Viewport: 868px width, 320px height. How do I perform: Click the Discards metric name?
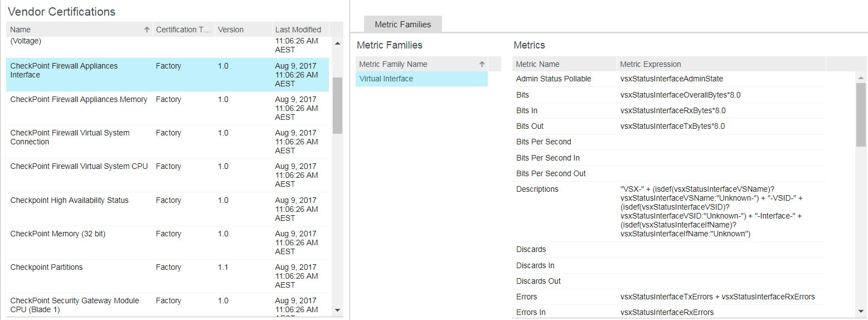(x=531, y=249)
